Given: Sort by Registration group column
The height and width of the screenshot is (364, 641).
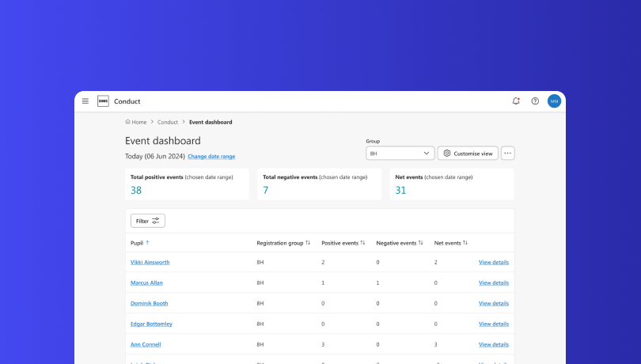Looking at the screenshot, I should (x=308, y=243).
